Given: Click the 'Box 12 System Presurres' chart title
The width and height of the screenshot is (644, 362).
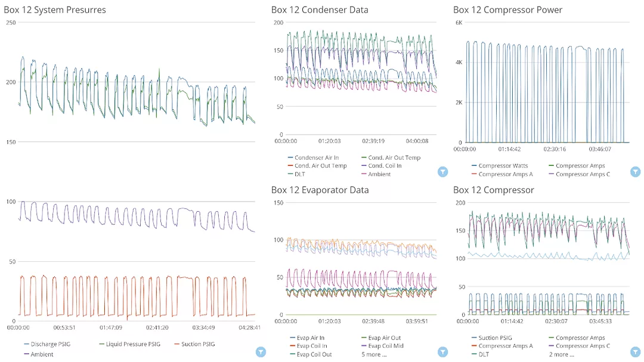Looking at the screenshot, I should (x=55, y=10).
